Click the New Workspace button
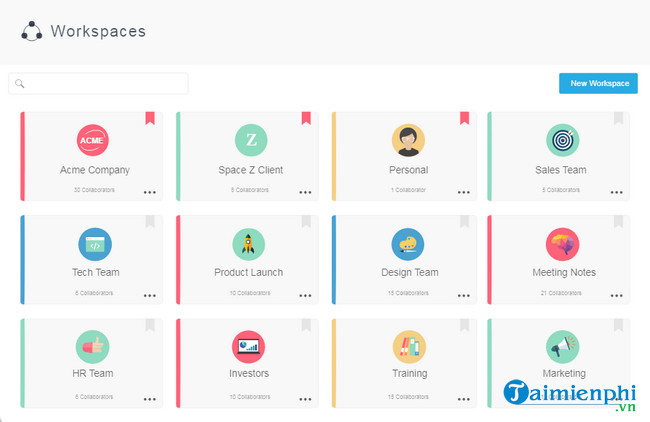This screenshot has height=422, width=650. (598, 83)
